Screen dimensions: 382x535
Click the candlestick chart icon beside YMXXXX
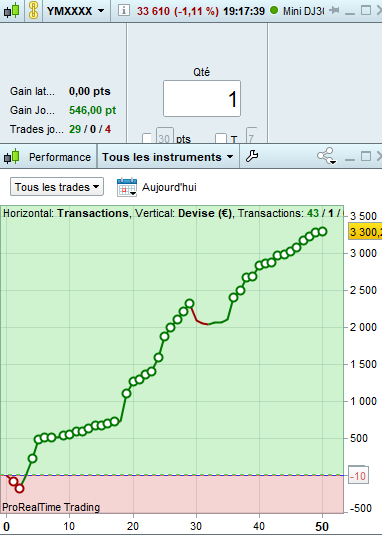pyautogui.click(x=11, y=11)
